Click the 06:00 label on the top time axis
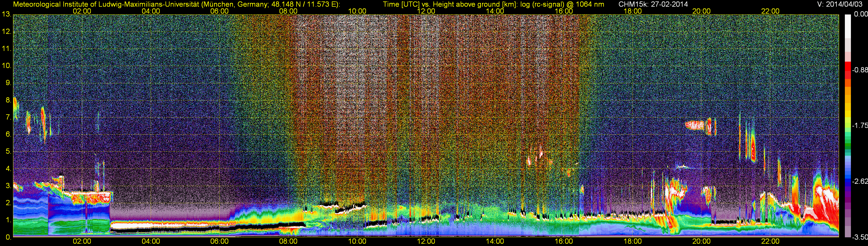Screen dimensions: 868x246 pyautogui.click(x=219, y=11)
